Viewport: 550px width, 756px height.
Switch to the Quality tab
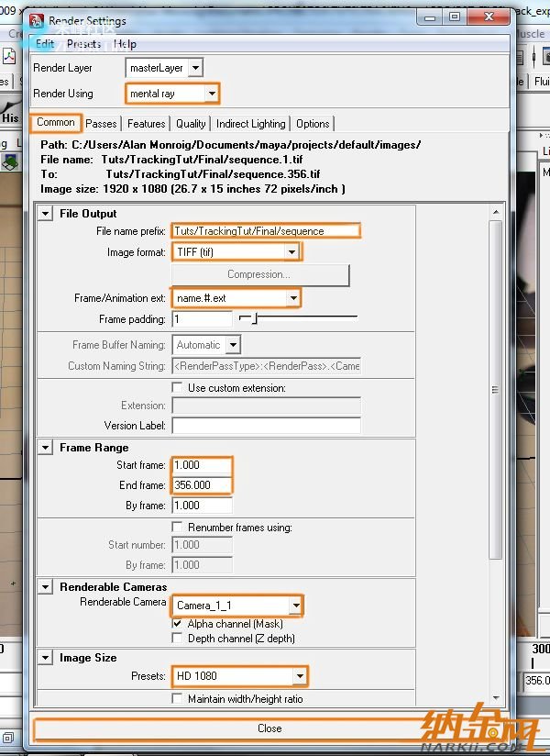tap(191, 124)
